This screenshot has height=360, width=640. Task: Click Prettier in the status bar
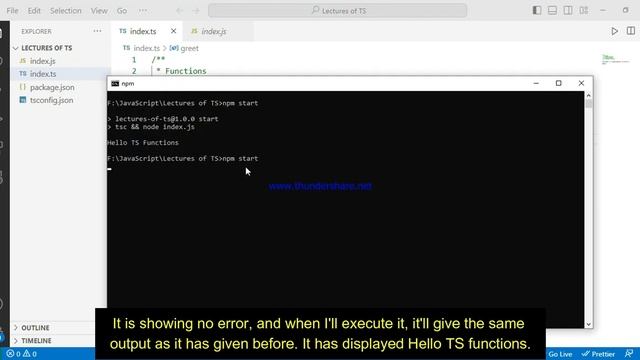pyautogui.click(x=598, y=354)
